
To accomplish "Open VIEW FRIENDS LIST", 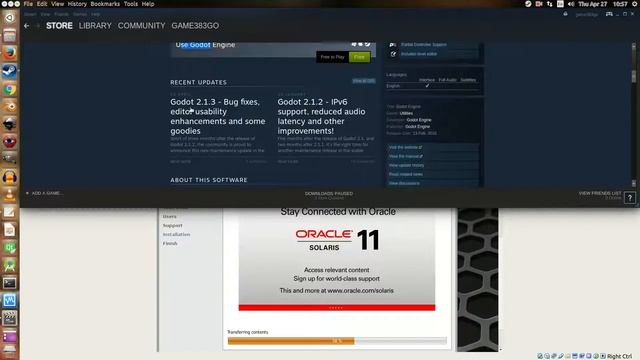I will (600, 193).
